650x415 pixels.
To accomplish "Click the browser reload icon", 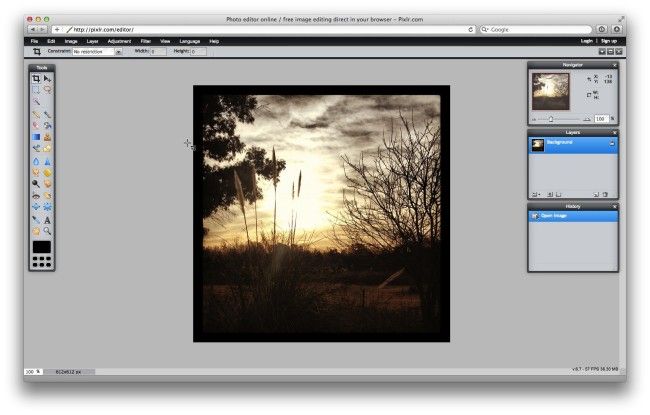I will (x=471, y=29).
